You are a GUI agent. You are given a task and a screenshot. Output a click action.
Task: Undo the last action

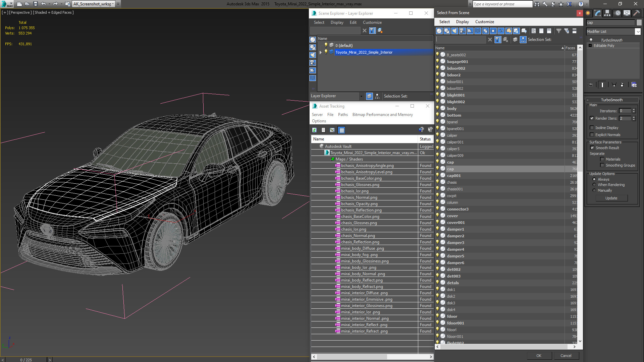pos(43,4)
